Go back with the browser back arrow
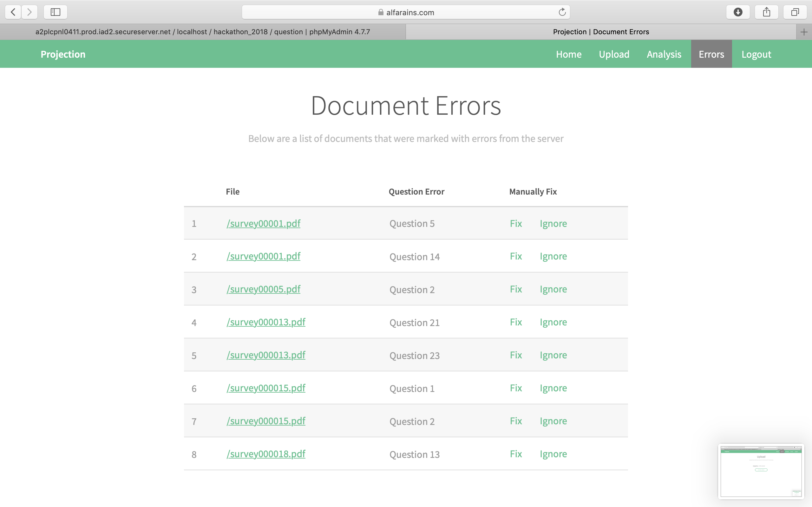The image size is (812, 507). pyautogui.click(x=13, y=12)
